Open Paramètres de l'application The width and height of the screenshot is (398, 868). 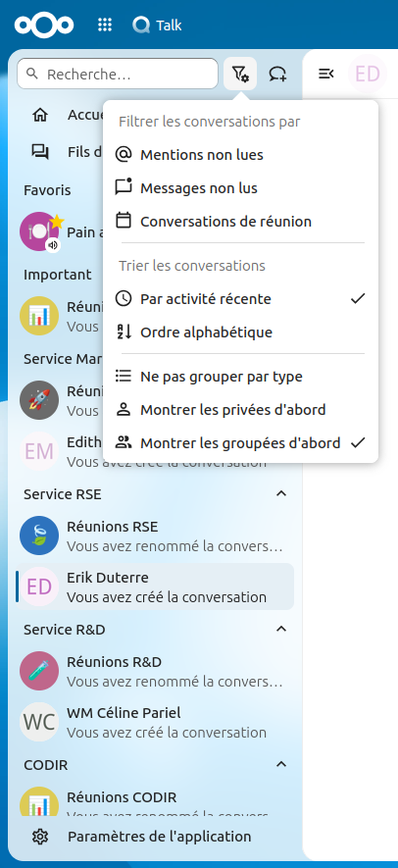pos(155,836)
